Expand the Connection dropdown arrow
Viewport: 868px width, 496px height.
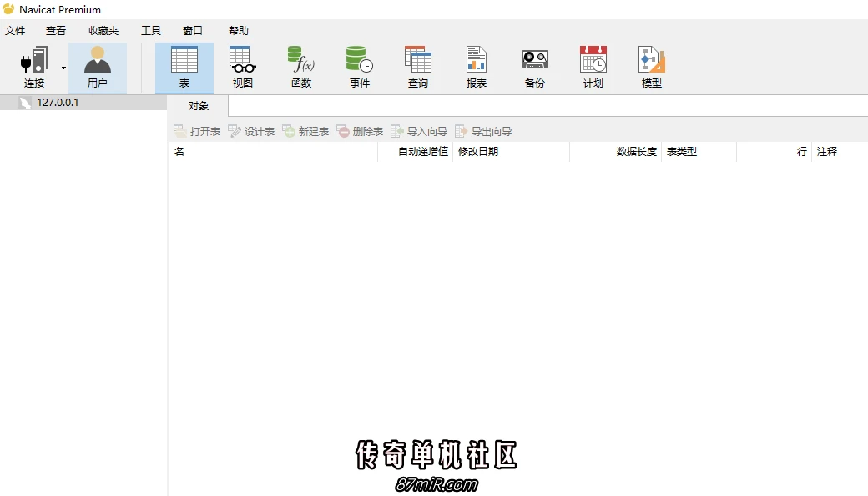click(63, 68)
